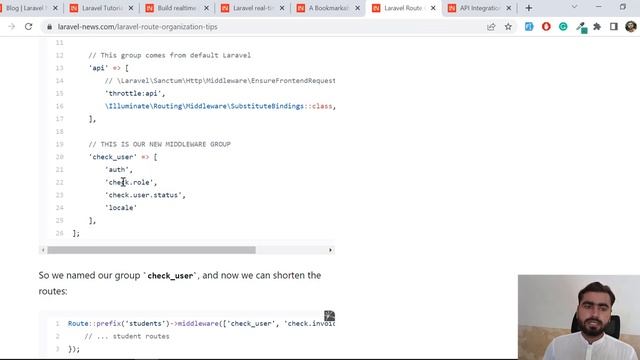The width and height of the screenshot is (640, 360).
Task: Click the 'So we named our group' paragraph
Action: [180, 283]
